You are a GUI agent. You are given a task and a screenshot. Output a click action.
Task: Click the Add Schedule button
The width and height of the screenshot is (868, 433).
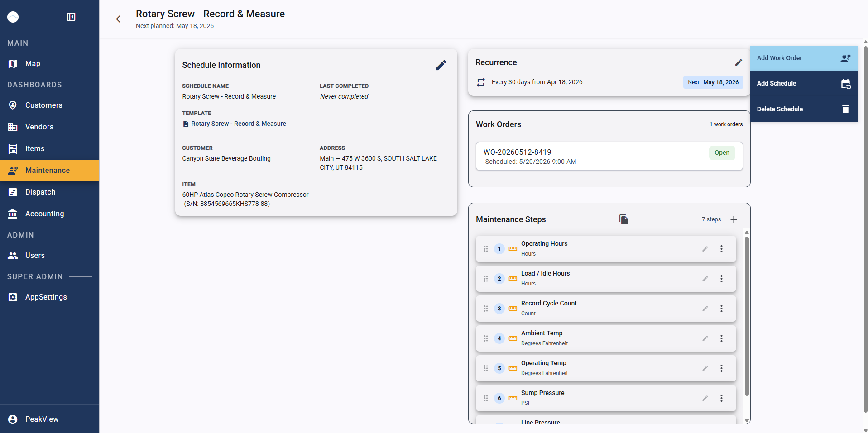click(x=804, y=84)
